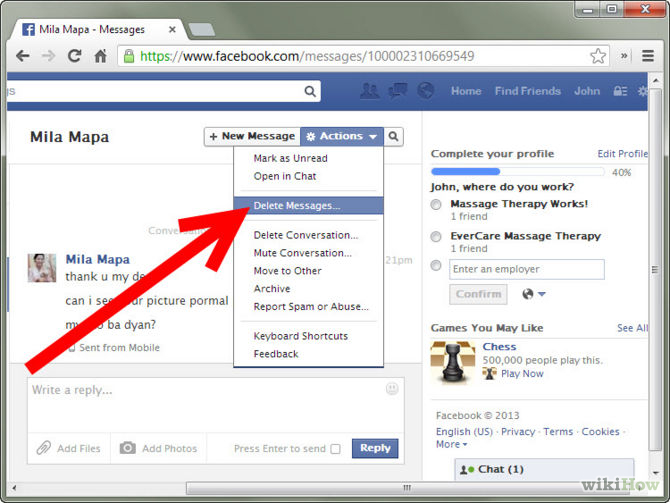Open the notifications globe icon
Viewport: 670px width, 503px height.
click(425, 91)
